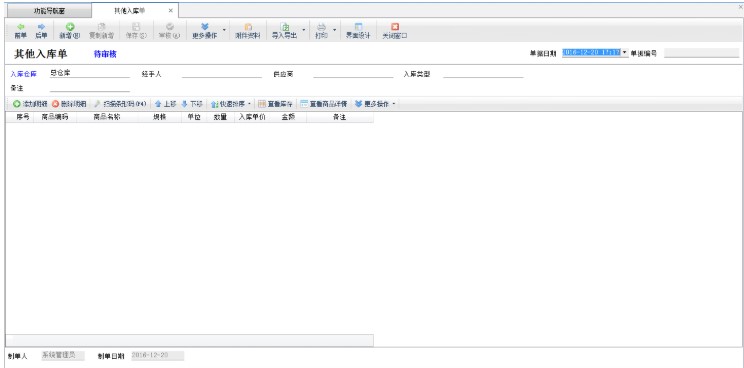
Task: Click the 审核 audit icon
Action: coord(169,27)
